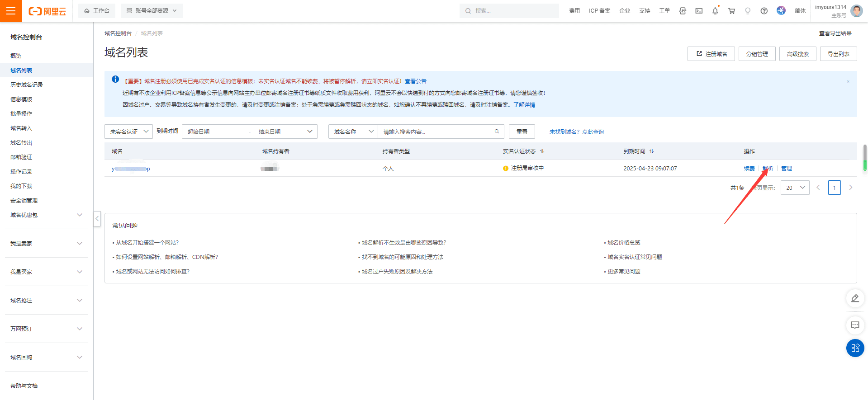
Task: Click the pencil feedback floating icon
Action: point(855,298)
